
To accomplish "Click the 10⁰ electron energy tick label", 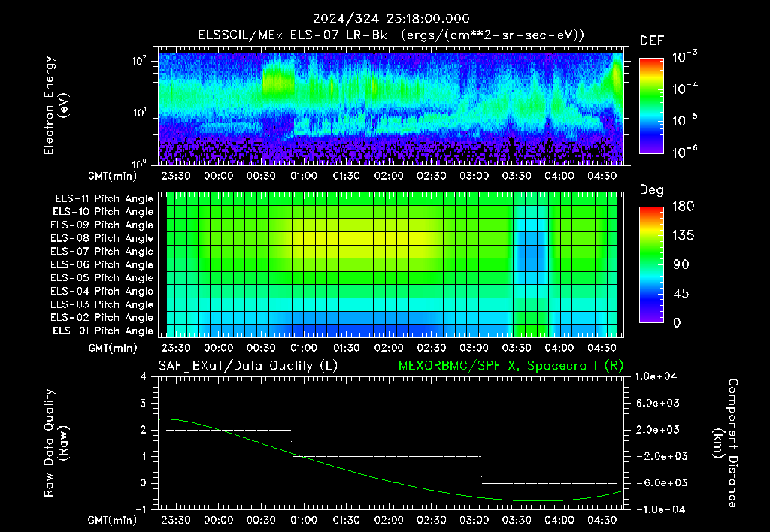I will [139, 163].
